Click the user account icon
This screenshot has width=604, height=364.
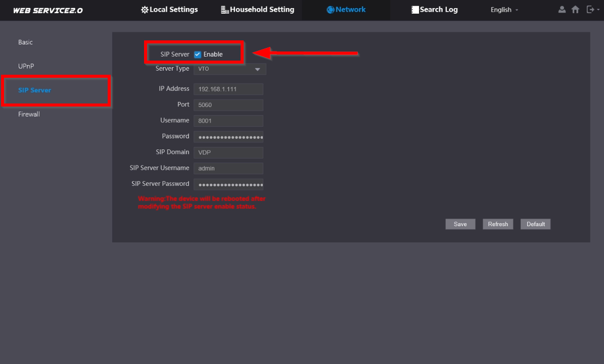562,9
